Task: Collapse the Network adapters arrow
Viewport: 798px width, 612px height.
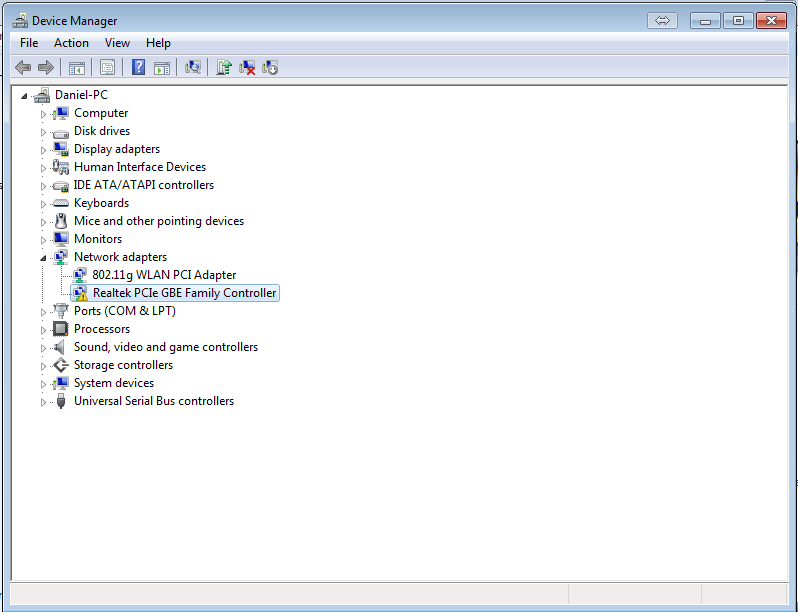Action: click(43, 258)
